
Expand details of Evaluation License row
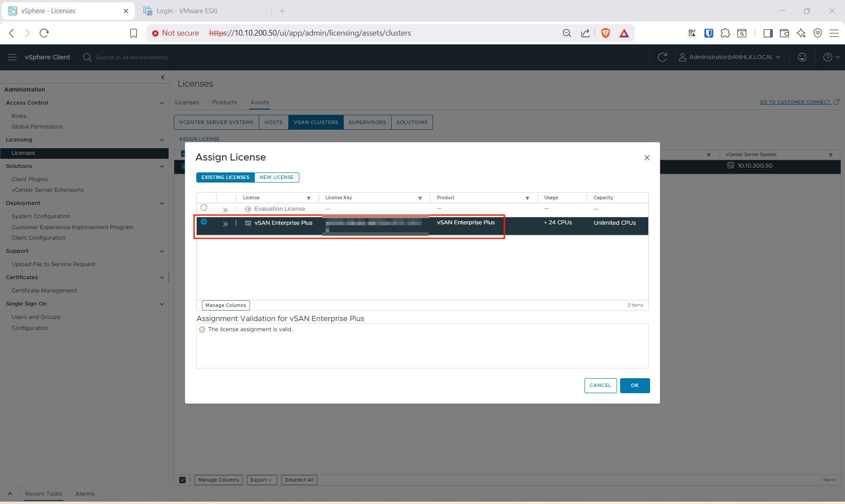[225, 210]
